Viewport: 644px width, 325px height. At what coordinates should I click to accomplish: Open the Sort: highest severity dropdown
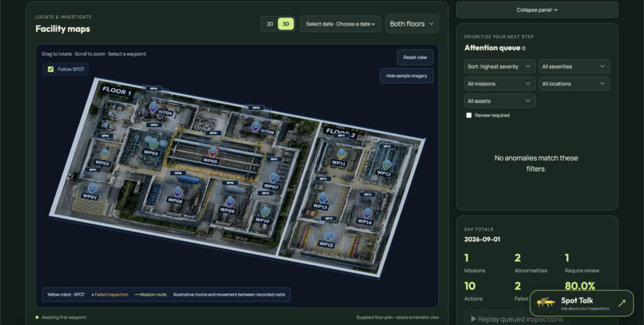[x=500, y=66]
